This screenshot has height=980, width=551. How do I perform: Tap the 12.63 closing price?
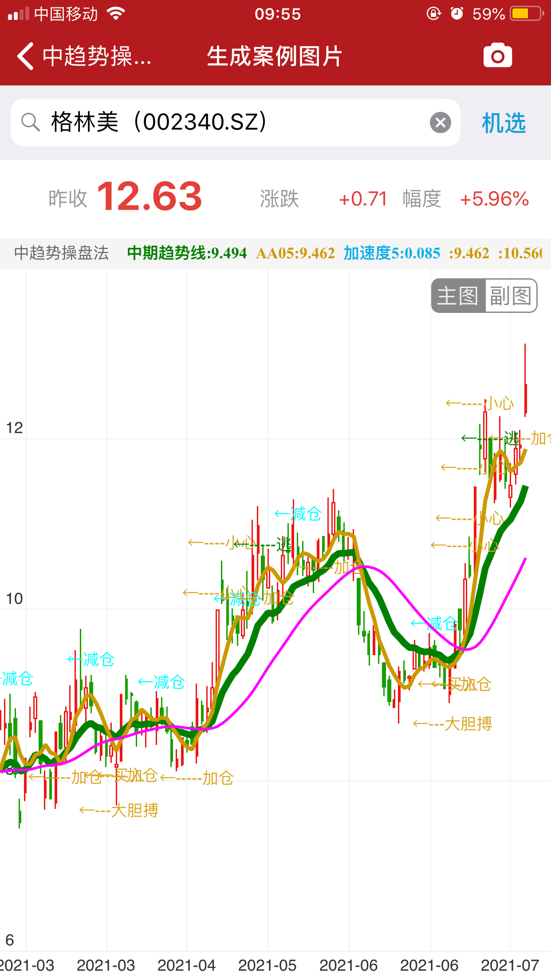tap(149, 197)
